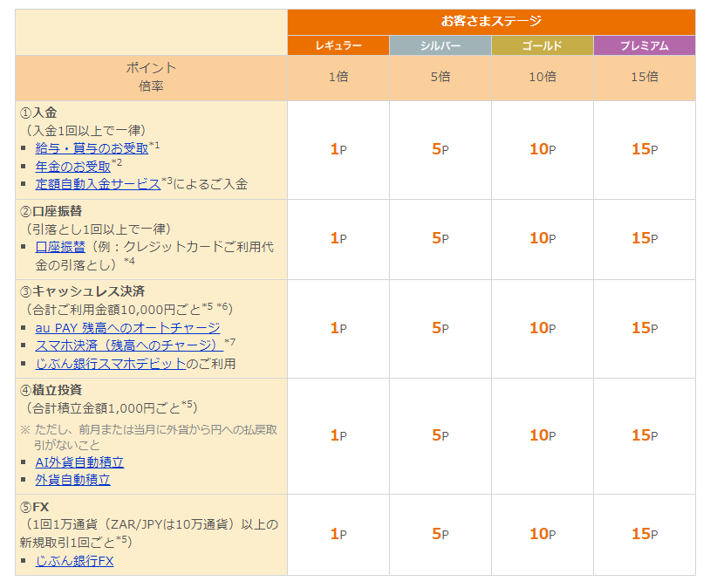
Task: Click the ③キャッシュレス決済 heading
Action: coord(82,291)
